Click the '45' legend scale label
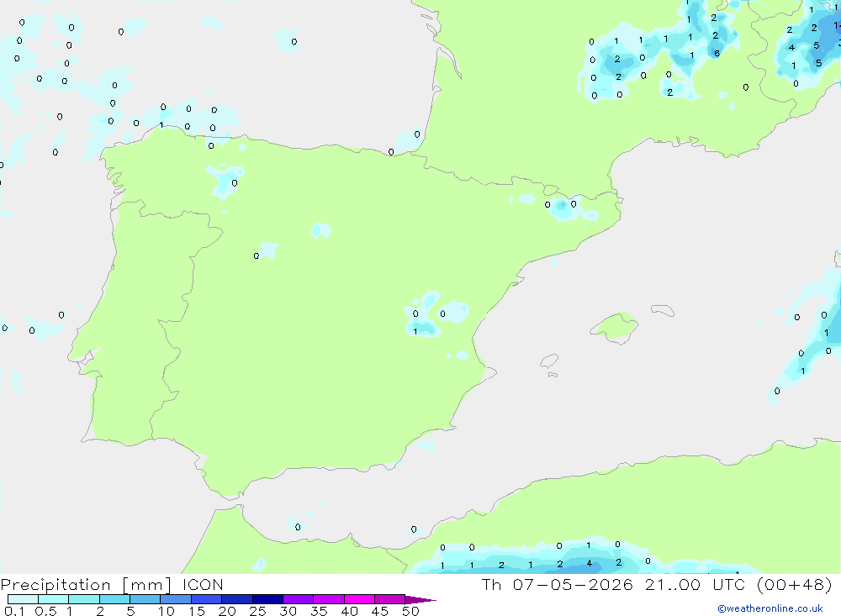Viewport: 841px width, 616px height. [x=380, y=611]
